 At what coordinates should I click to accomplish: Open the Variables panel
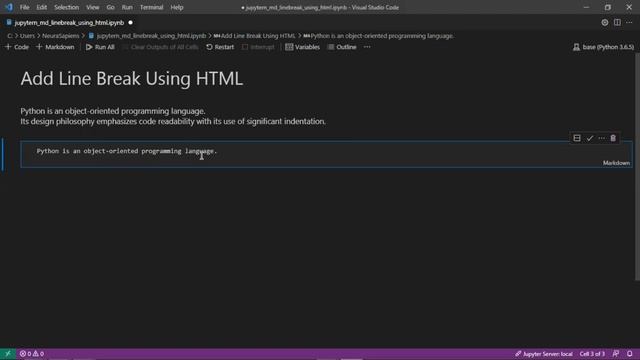click(302, 47)
